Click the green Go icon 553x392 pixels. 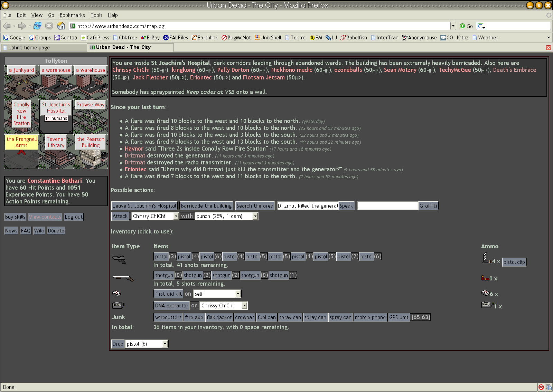(x=462, y=26)
